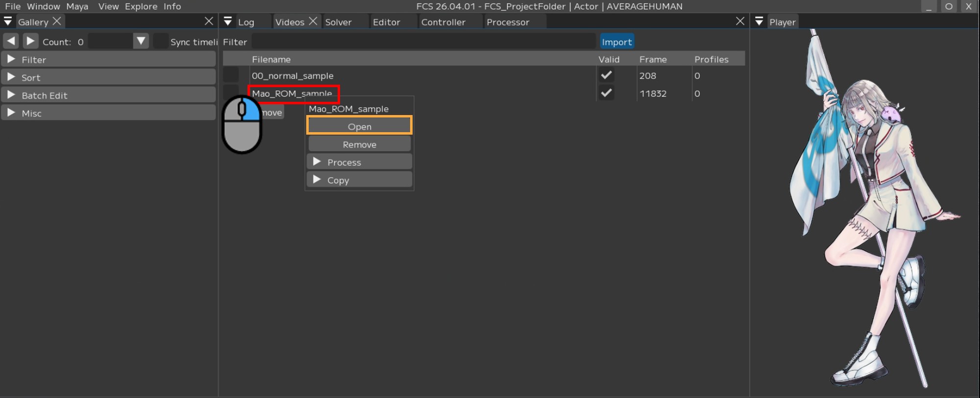
Task: Open the Count dropdown arrow
Action: 141,41
